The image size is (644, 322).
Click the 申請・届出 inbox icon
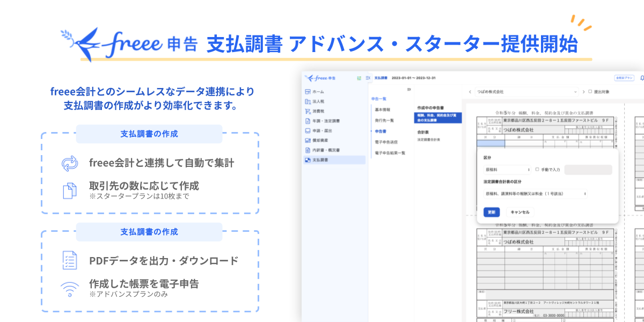[308, 130]
